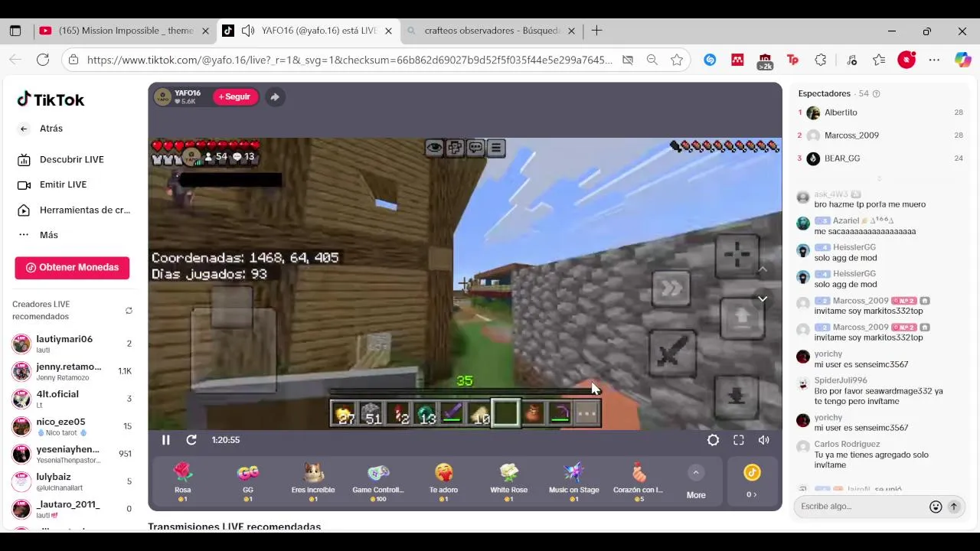Send the White Rose gift
The height and width of the screenshot is (551, 980).
[x=509, y=482]
